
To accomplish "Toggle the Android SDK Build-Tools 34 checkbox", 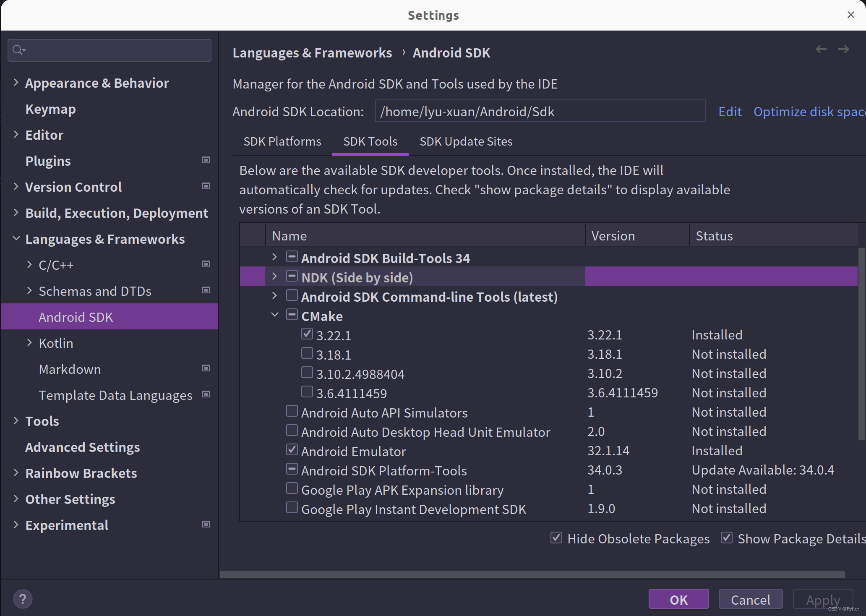I will pyautogui.click(x=292, y=257).
